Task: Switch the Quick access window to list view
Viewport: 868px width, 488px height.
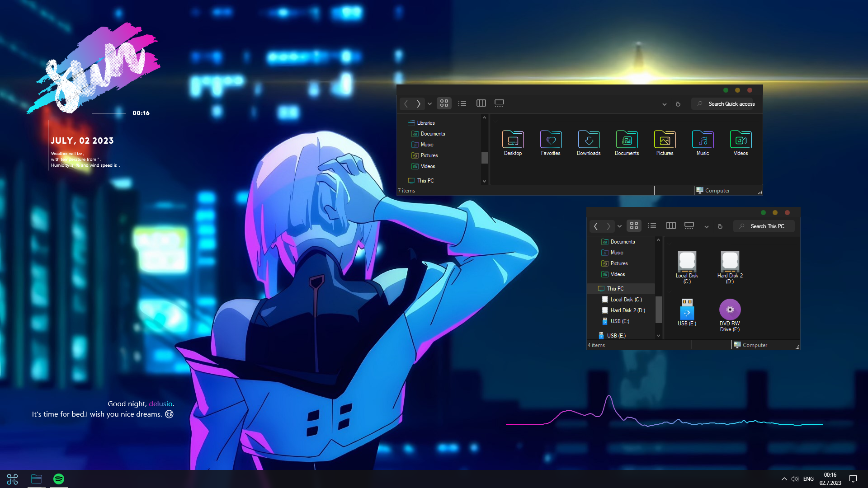Action: [x=462, y=103]
